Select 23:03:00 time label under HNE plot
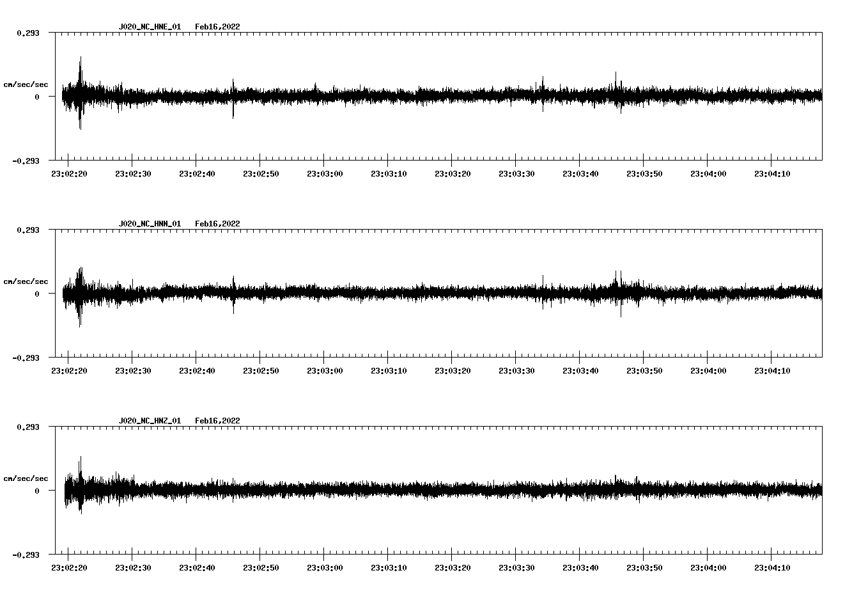Image resolution: width=868 pixels, height=591 pixels. (325, 174)
